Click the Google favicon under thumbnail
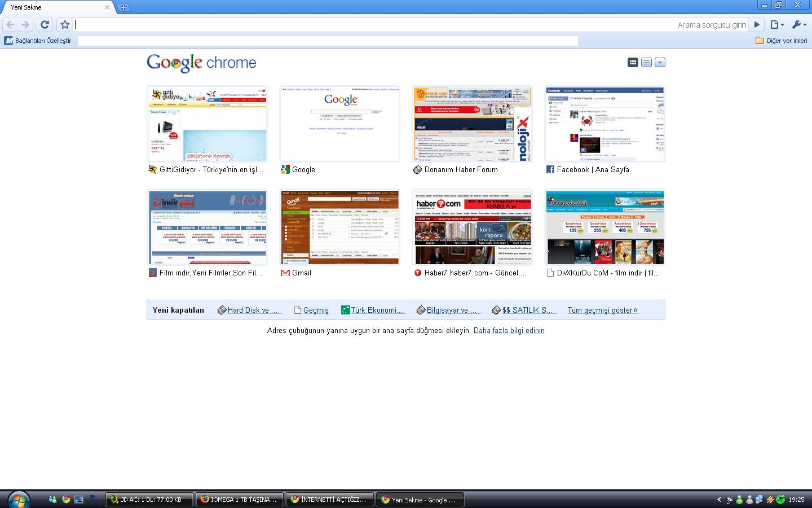The width and height of the screenshot is (812, 508). (285, 169)
